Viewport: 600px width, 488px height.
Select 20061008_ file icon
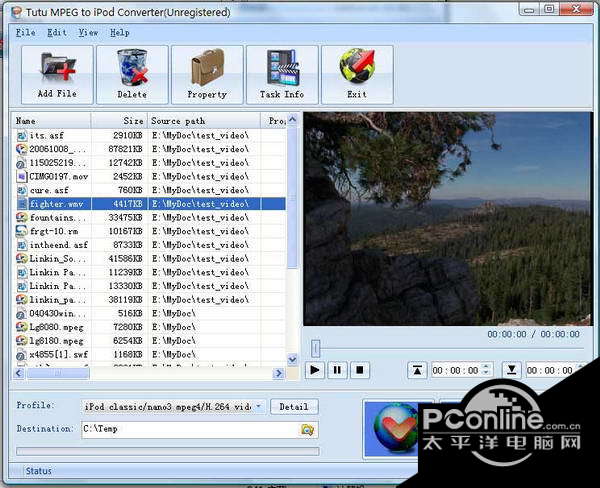tap(22, 149)
